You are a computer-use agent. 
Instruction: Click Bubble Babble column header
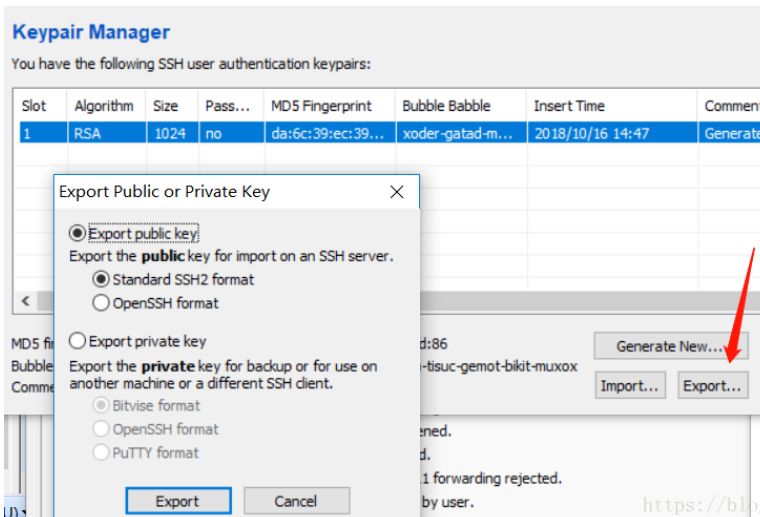(446, 106)
